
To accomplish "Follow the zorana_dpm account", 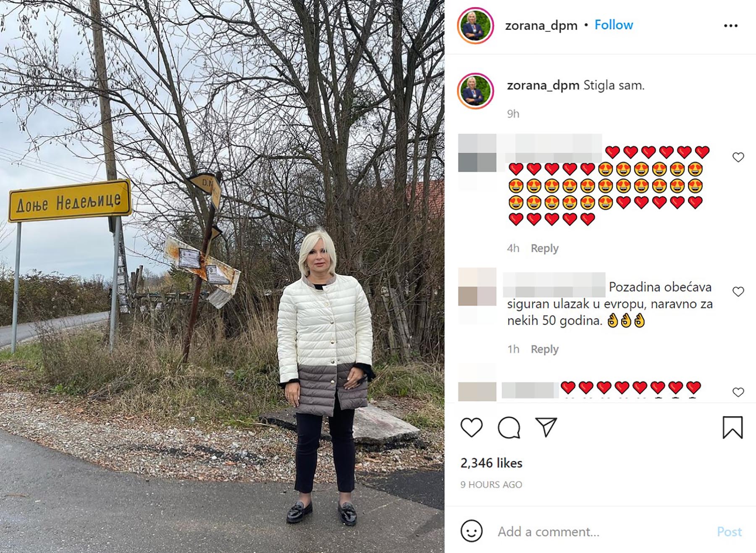I will click(614, 25).
